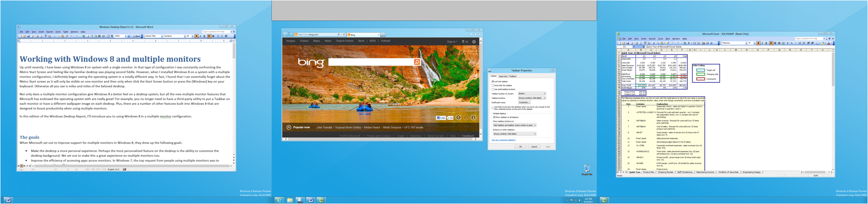This screenshot has width=868, height=204.
Task: Toggle Show taskbar on all displays checkbox
Action: point(494,118)
